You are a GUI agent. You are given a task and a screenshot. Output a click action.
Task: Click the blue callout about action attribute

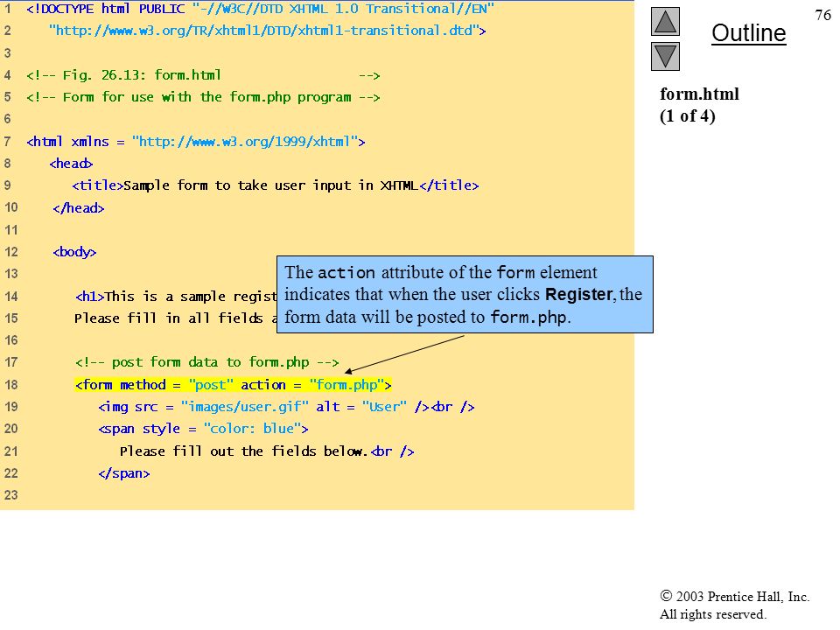coord(465,295)
